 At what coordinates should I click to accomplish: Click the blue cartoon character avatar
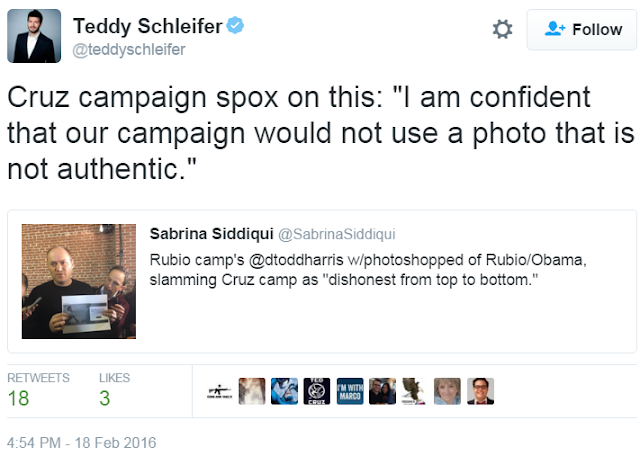click(284, 391)
